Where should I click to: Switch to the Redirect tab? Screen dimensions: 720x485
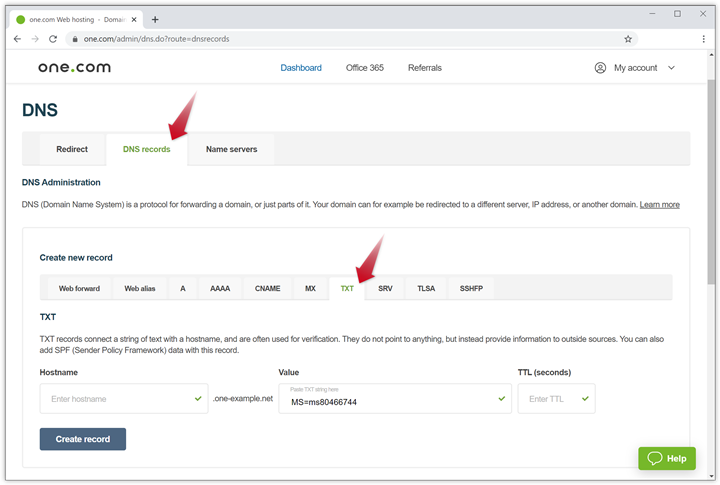(x=72, y=149)
